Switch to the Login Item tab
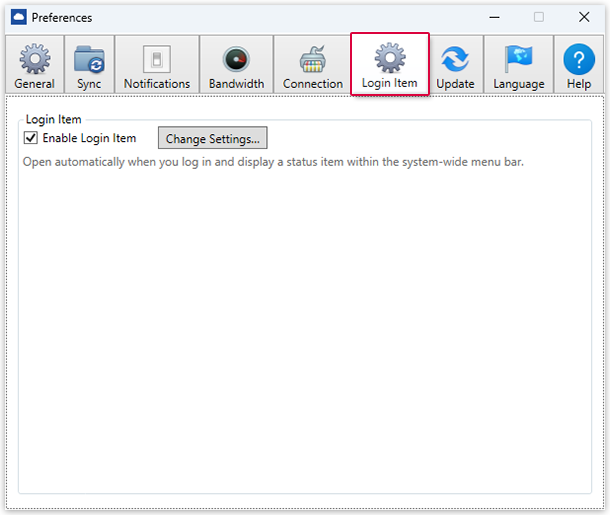 389,65
